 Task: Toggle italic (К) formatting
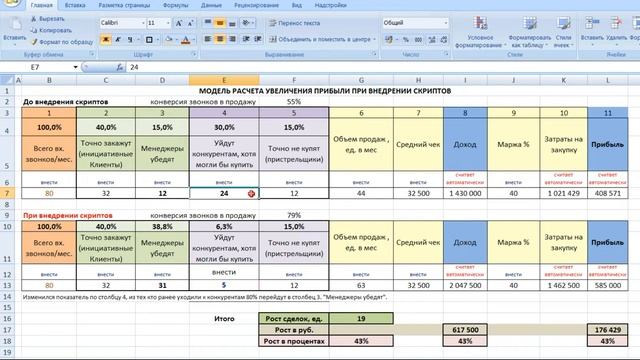click(x=118, y=40)
